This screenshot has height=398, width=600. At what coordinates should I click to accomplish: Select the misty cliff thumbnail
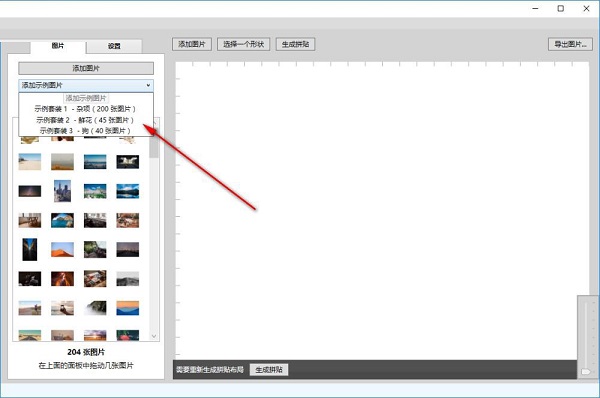95,308
